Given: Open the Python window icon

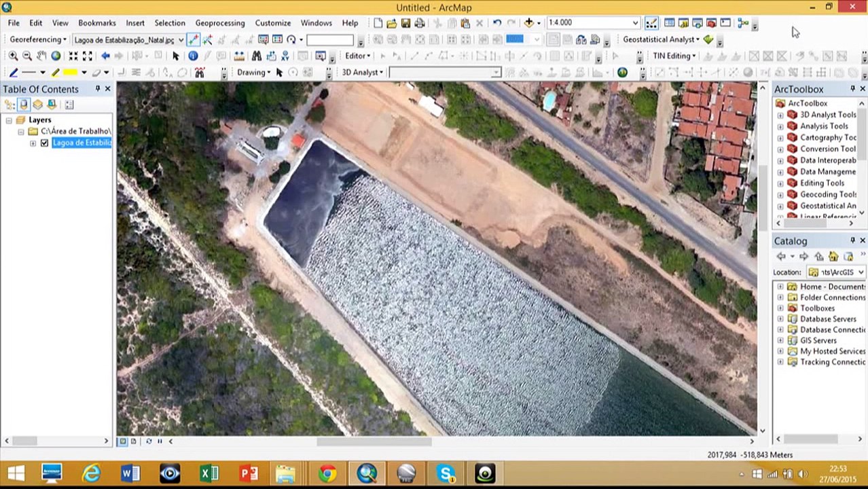Looking at the screenshot, I should [x=725, y=22].
